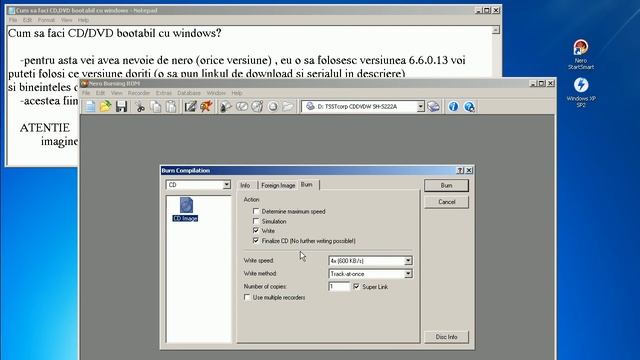The width and height of the screenshot is (640, 360).
Task: Open Nero StartSmart desktop shortcut
Action: coord(580,55)
